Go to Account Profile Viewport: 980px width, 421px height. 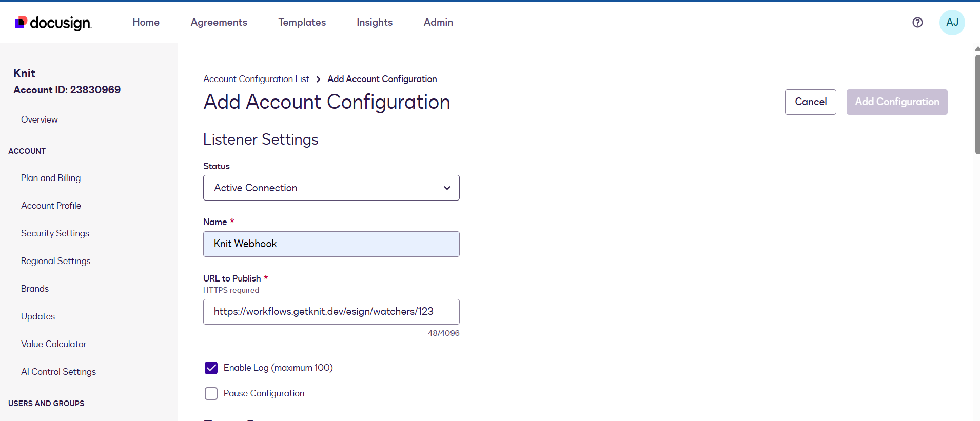[x=51, y=206]
